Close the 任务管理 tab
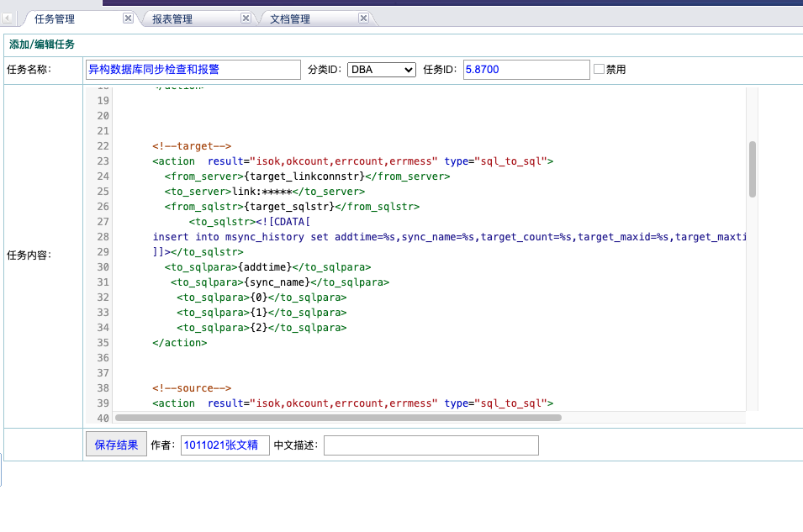 [128, 18]
